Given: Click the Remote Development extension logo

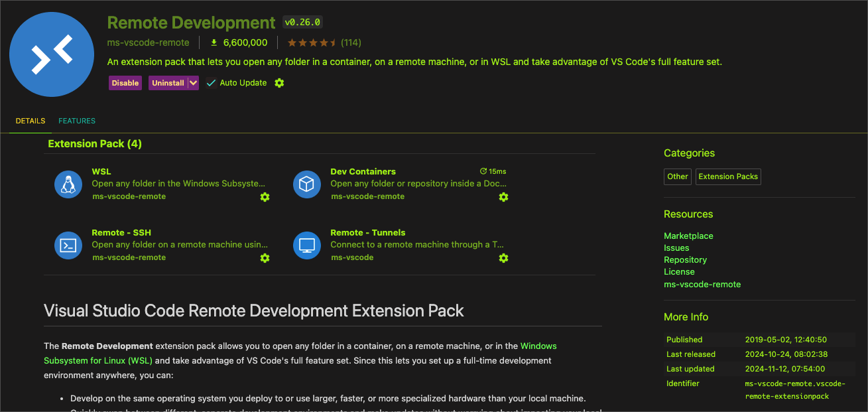Looking at the screenshot, I should [52, 54].
